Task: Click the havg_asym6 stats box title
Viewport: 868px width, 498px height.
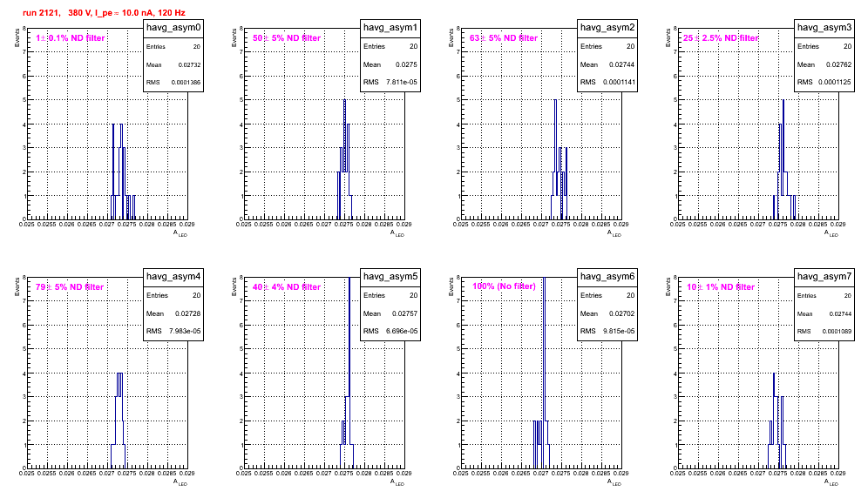Action: (607, 276)
